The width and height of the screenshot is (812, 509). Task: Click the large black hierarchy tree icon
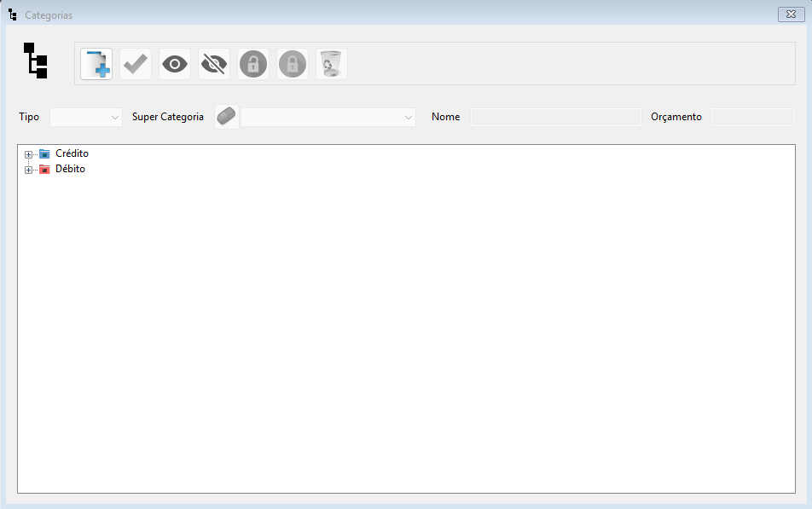(36, 61)
